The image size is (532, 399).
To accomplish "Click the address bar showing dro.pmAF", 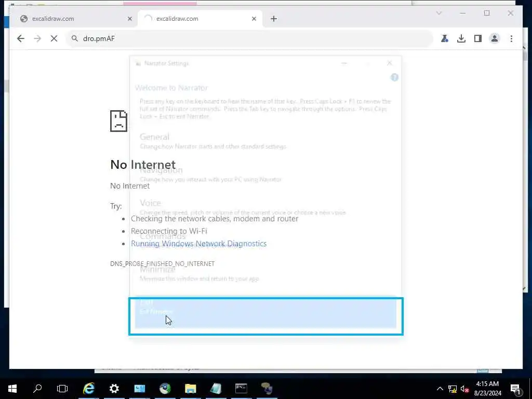I will 250,38.
